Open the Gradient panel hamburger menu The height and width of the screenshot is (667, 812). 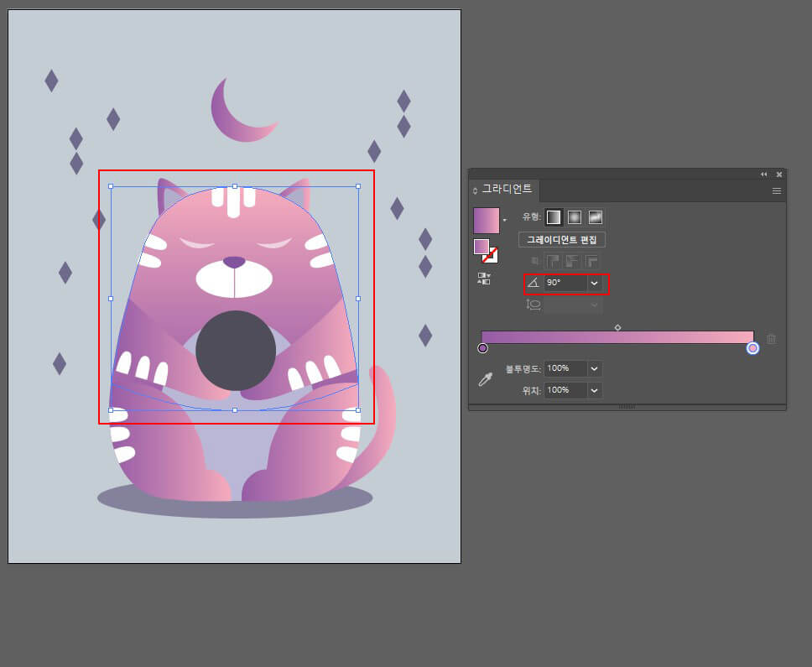pyautogui.click(x=776, y=191)
